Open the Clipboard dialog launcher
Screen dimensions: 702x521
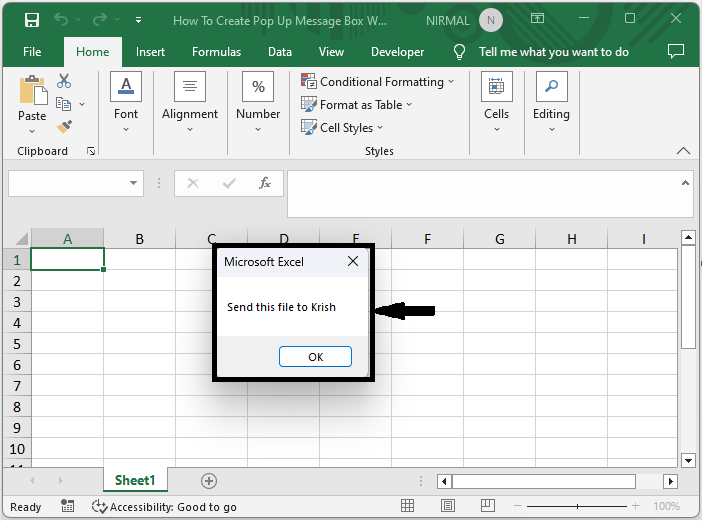91,151
